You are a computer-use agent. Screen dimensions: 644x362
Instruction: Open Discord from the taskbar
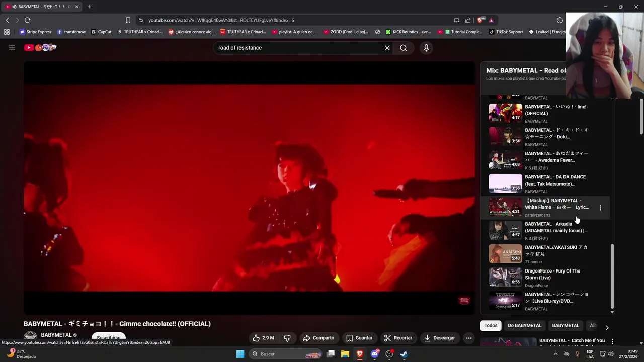point(374,354)
